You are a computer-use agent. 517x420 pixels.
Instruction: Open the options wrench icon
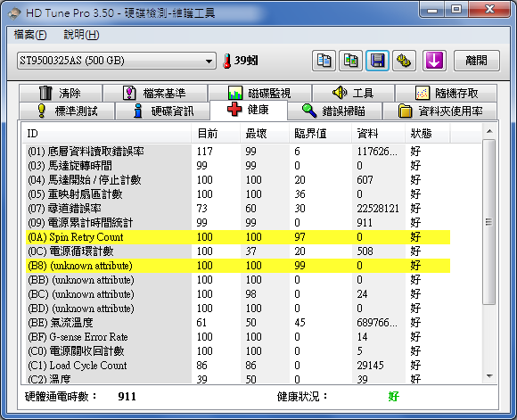tap(404, 61)
